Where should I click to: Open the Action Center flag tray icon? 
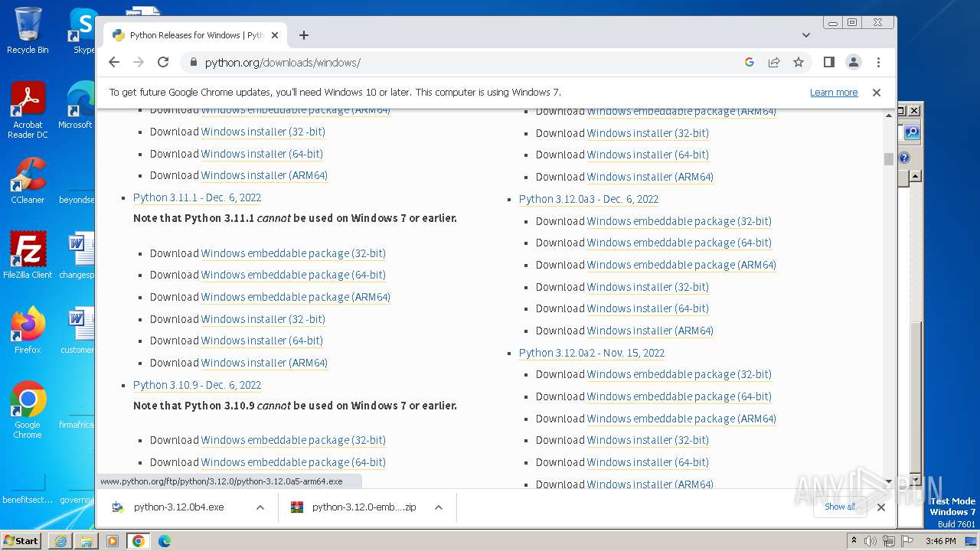907,541
